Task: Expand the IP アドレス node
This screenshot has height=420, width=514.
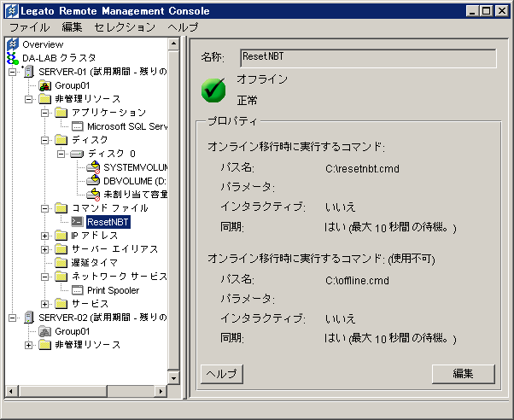Action: pos(45,236)
